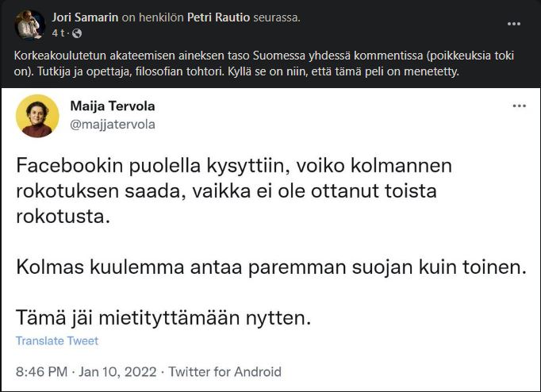Click Jori Samarin's profile picture
This screenshot has width=541, height=392.
(29, 25)
